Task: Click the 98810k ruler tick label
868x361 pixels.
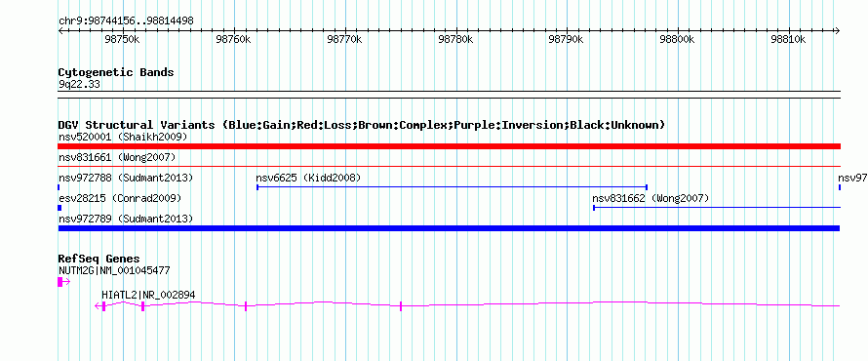Action: pos(788,39)
